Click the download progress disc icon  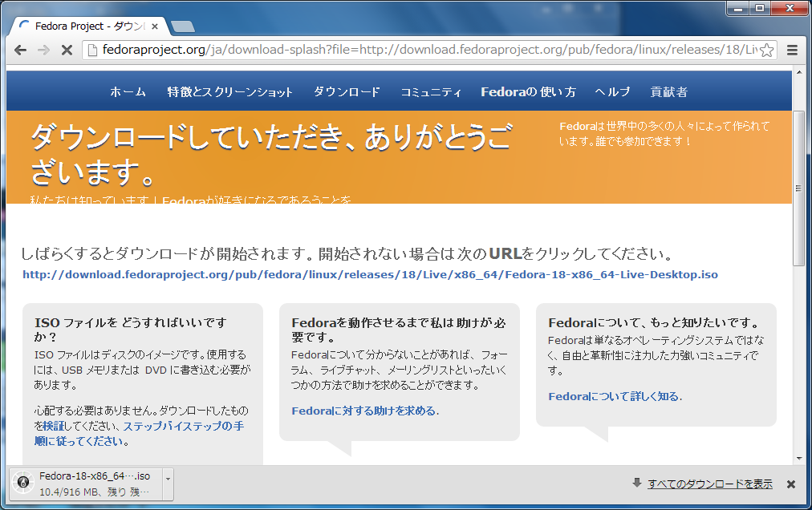(22, 483)
